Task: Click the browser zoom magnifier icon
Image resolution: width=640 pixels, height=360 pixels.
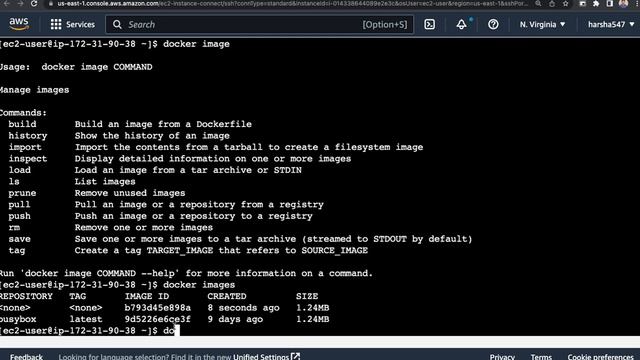Action: 538,4
